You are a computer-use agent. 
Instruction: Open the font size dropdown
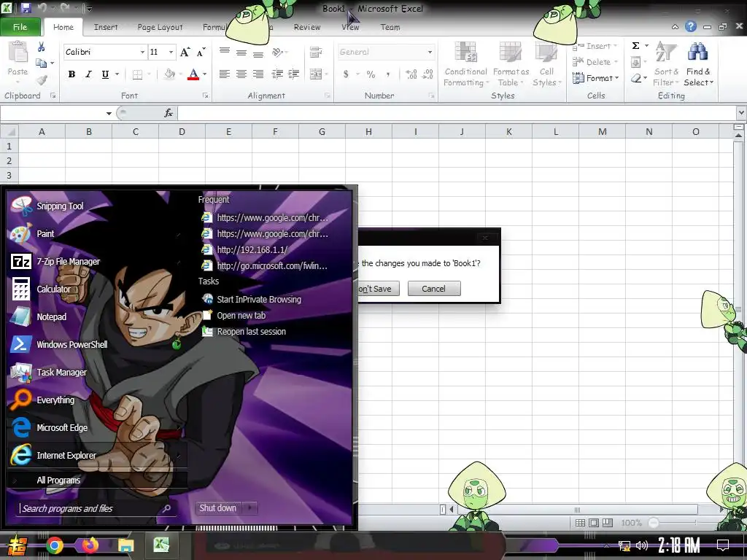[171, 52]
